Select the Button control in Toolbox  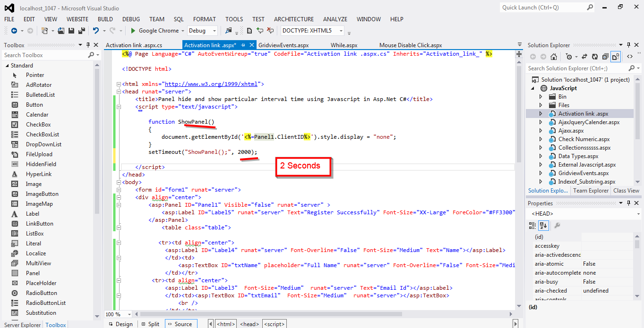point(34,105)
